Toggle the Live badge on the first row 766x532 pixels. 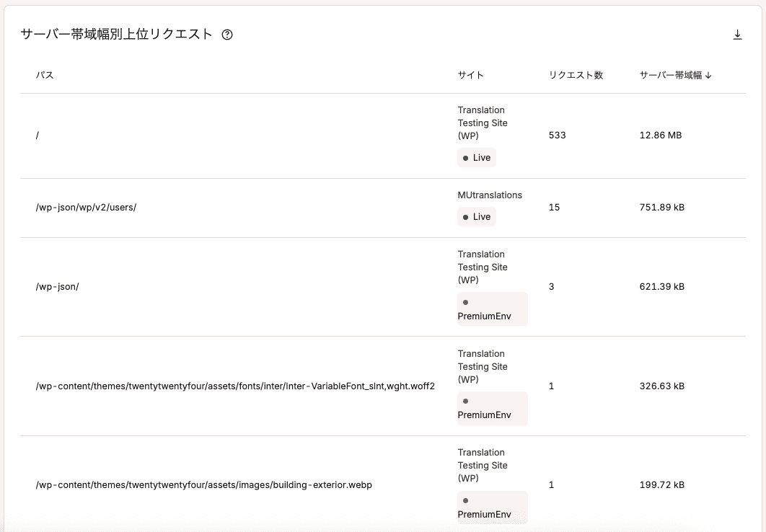coord(476,157)
